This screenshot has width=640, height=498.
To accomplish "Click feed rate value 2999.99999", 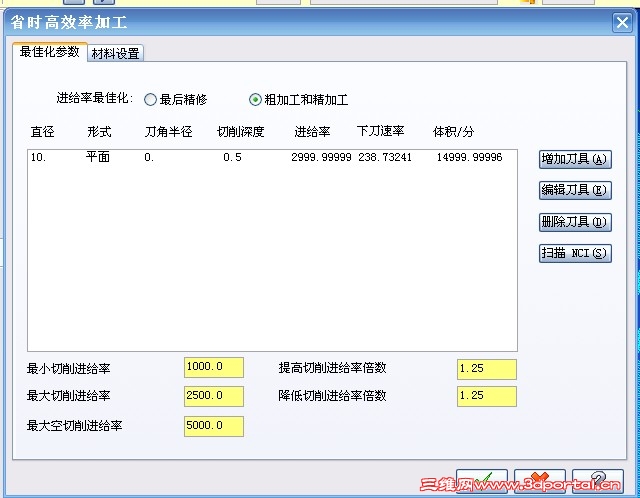I will [x=321, y=158].
